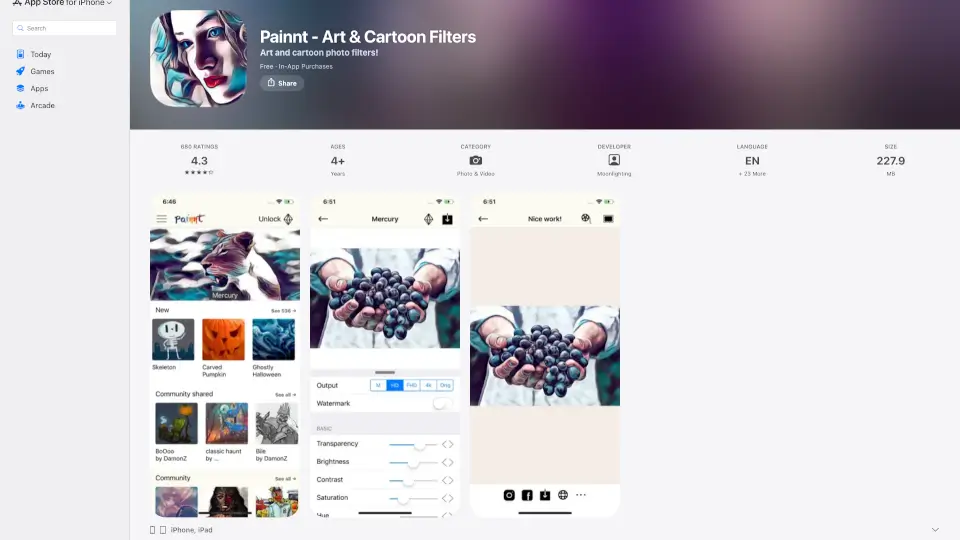Click the Apps stack icon in sidebar
This screenshot has height=540, width=960.
(20, 88)
